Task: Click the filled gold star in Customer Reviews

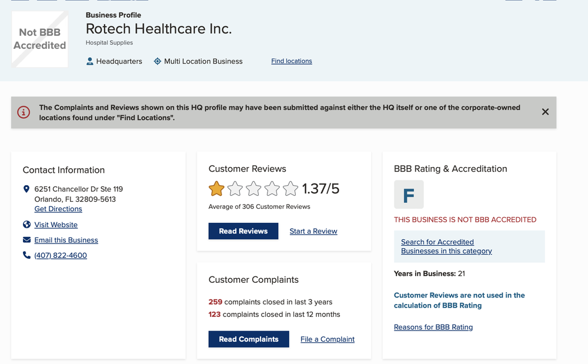Action: (217, 189)
